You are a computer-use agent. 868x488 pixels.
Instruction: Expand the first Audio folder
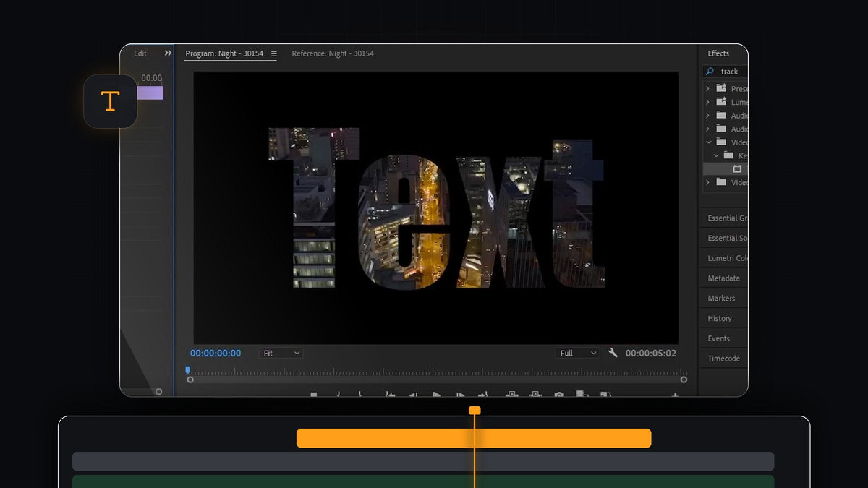[x=707, y=115]
